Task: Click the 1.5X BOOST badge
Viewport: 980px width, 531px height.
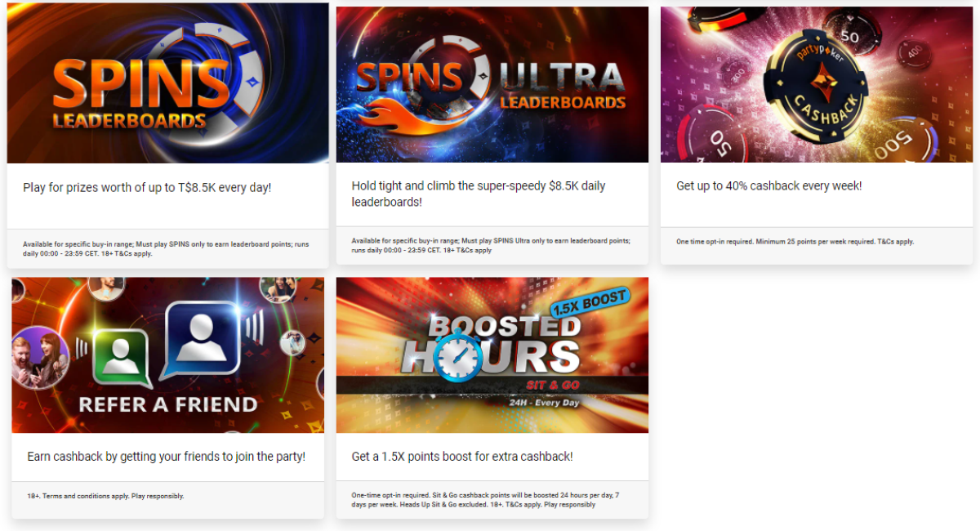Action: tap(588, 303)
